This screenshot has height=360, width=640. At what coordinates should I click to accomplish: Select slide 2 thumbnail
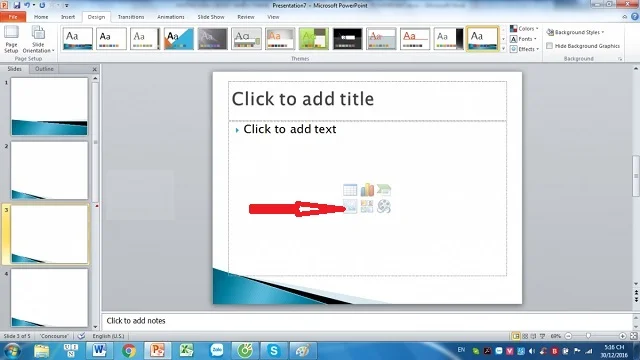point(49,171)
